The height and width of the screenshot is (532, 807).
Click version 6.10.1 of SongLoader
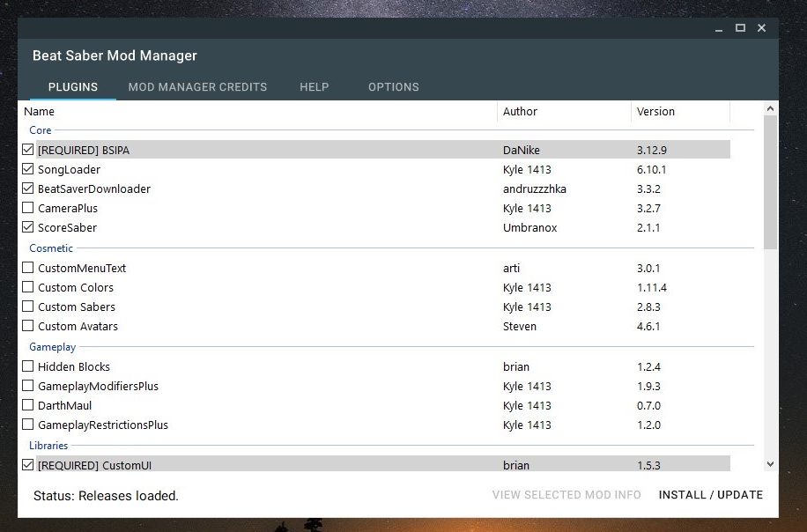point(652,169)
